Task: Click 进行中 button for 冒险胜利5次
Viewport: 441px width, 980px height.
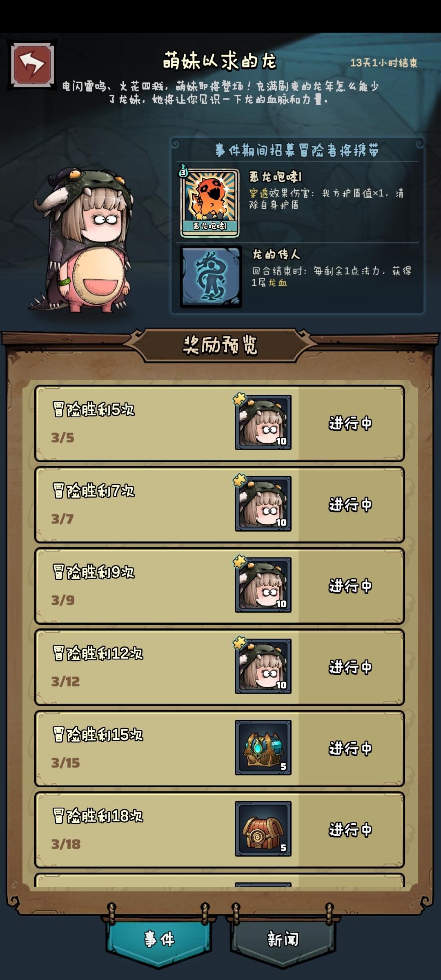Action: [350, 423]
